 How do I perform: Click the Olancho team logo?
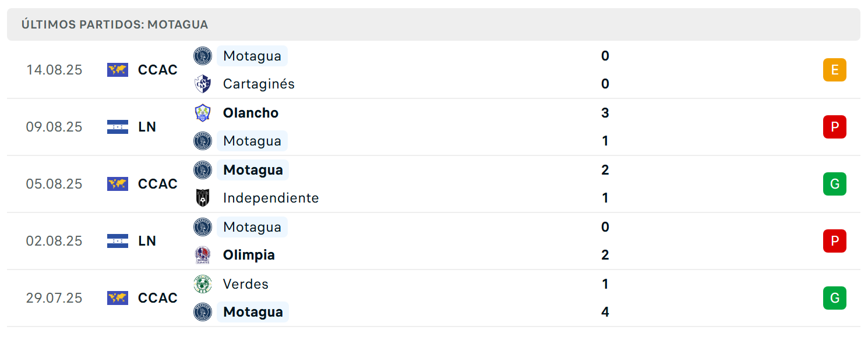tap(203, 112)
